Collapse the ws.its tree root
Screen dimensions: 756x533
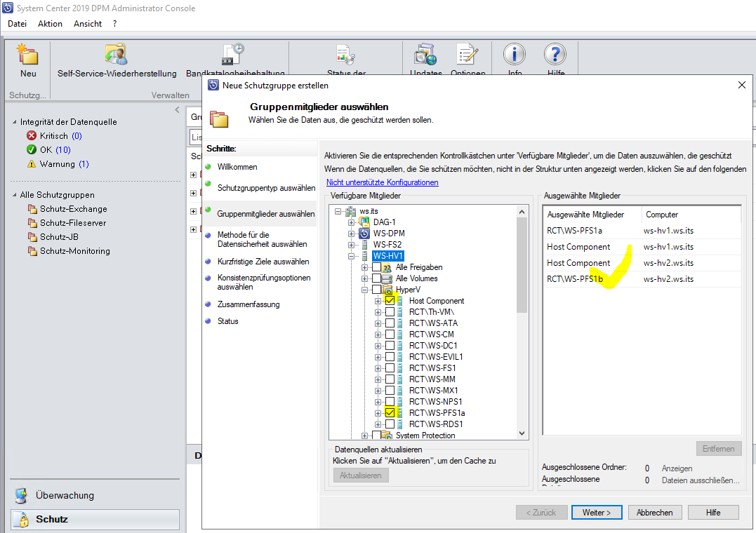click(x=338, y=211)
